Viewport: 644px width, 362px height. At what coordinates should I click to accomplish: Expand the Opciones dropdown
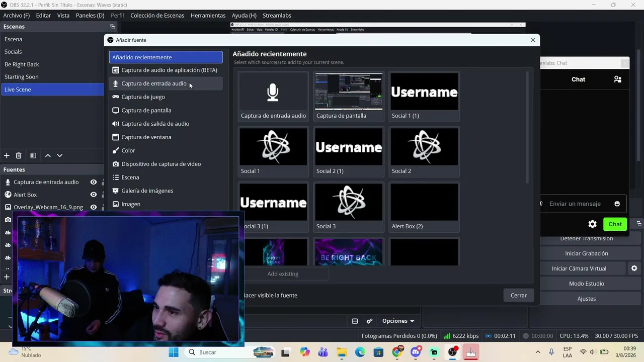[398, 321]
